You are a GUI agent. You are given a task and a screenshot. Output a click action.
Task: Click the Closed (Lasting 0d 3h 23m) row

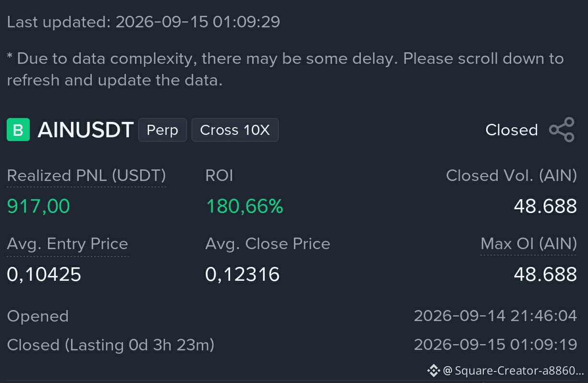click(x=292, y=345)
